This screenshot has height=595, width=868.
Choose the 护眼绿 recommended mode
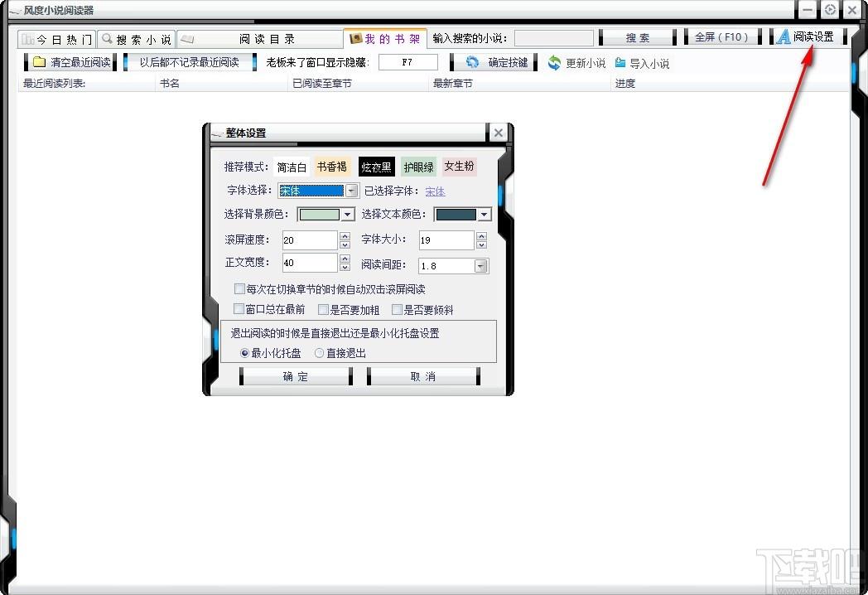pyautogui.click(x=418, y=167)
